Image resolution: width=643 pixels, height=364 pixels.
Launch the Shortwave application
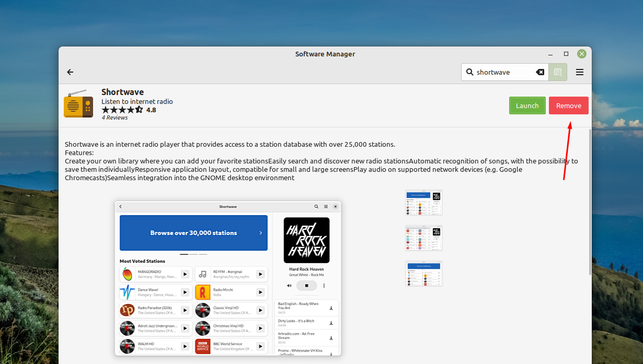(x=527, y=105)
